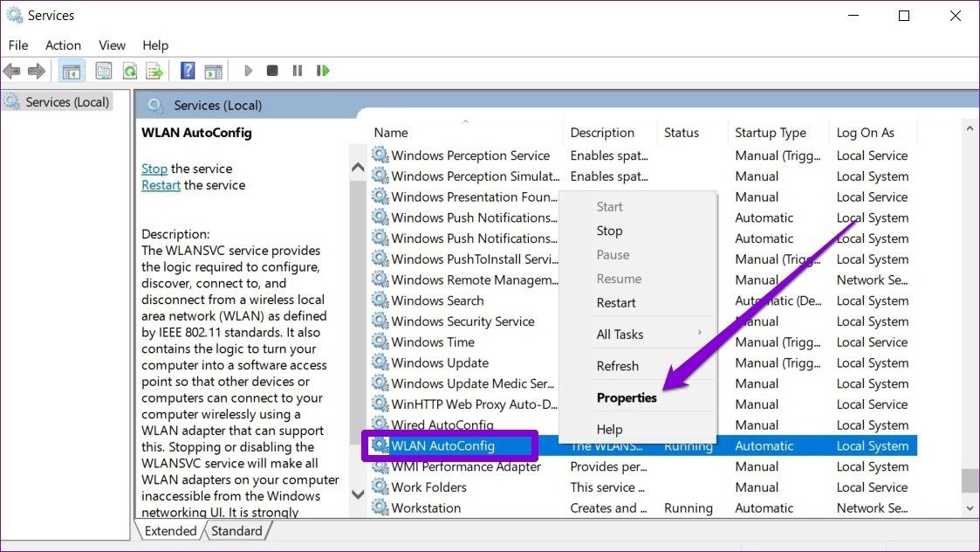Click the Stop Service square icon
Viewport: 980px width, 552px height.
click(272, 71)
